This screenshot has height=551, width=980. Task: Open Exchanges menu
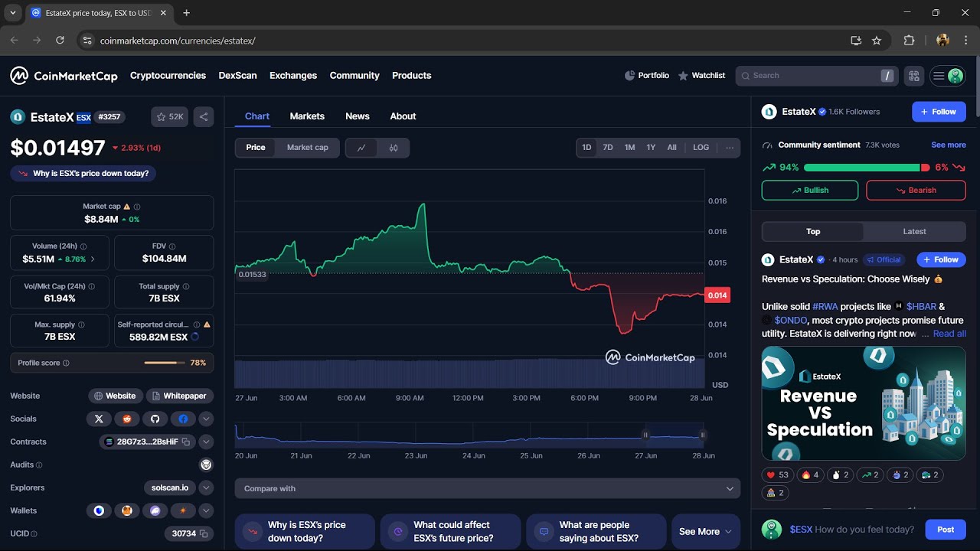coord(293,76)
